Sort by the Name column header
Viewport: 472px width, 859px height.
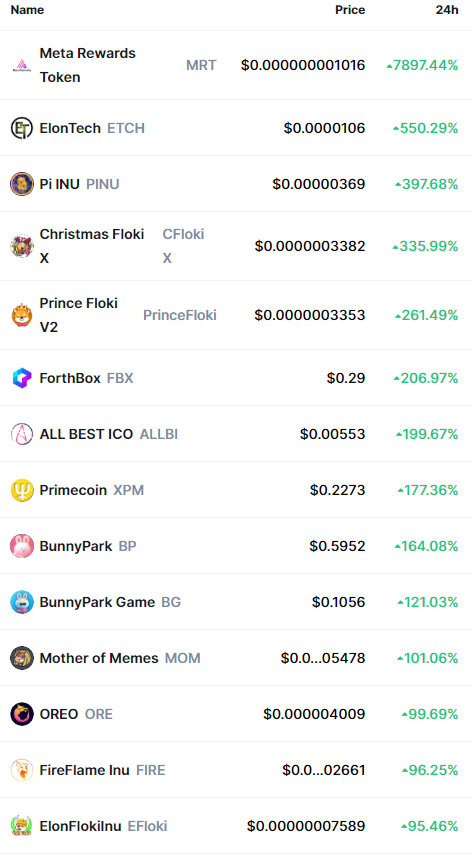[x=27, y=10]
